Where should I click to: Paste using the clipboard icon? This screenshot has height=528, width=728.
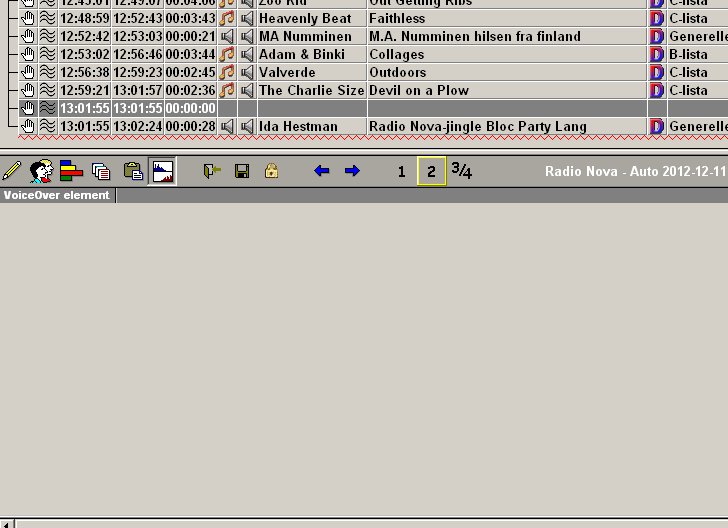point(133,171)
